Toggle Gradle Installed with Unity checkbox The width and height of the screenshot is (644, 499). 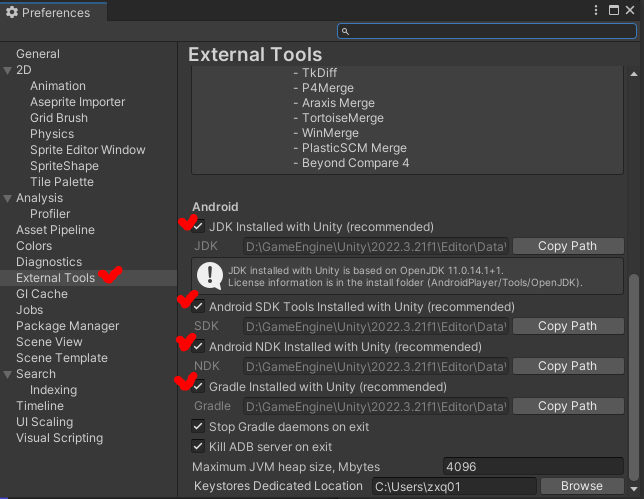tap(198, 386)
